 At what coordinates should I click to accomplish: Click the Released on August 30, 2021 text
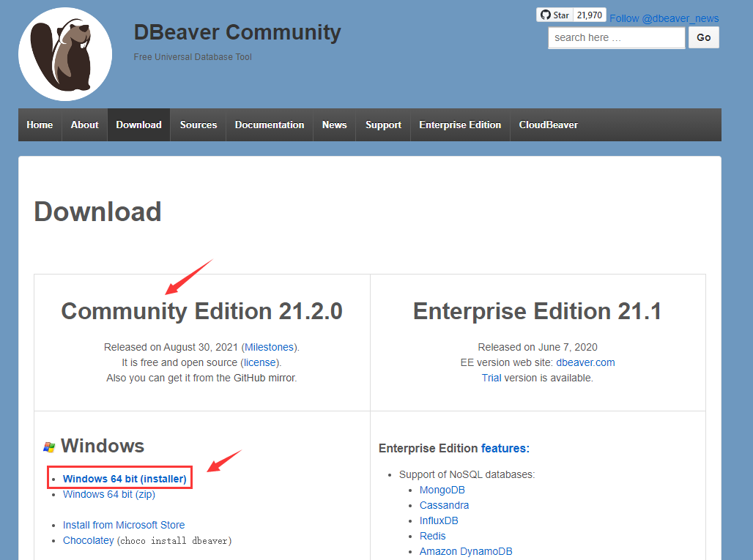pyautogui.click(x=171, y=347)
